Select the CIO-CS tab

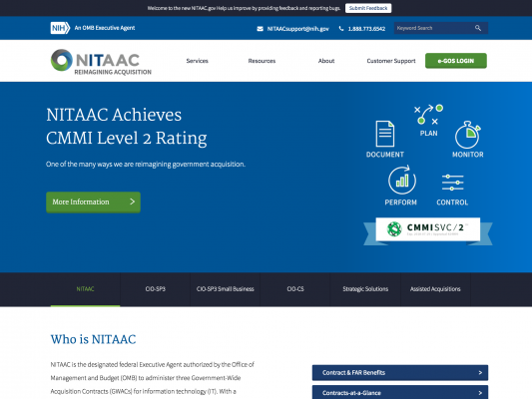pos(295,289)
